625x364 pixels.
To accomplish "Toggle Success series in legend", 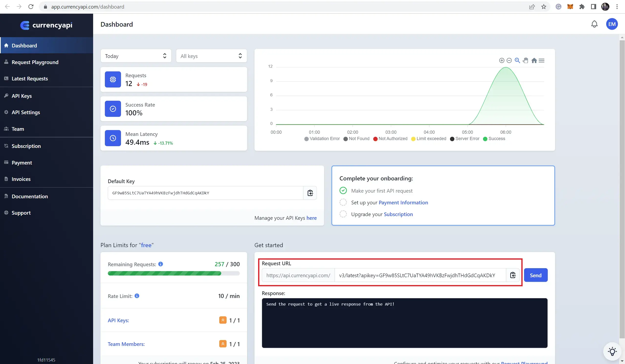I will 494,139.
